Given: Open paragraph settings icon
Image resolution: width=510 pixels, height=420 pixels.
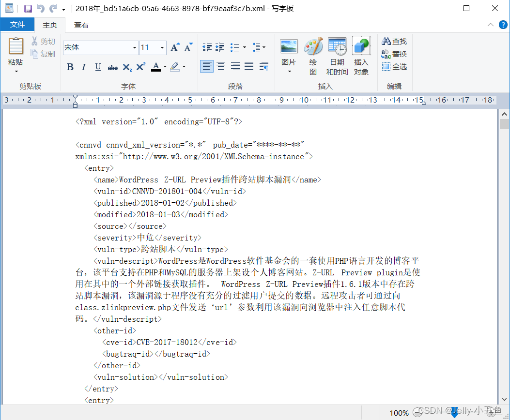Looking at the screenshot, I should (264, 66).
